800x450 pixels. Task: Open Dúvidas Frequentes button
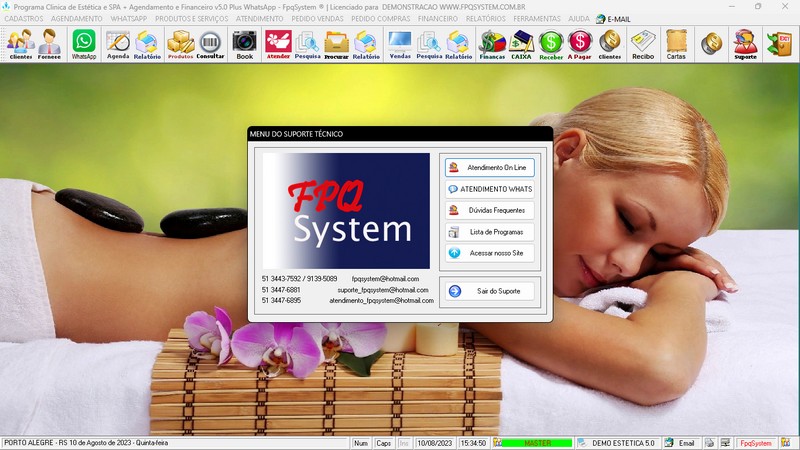pyautogui.click(x=490, y=210)
